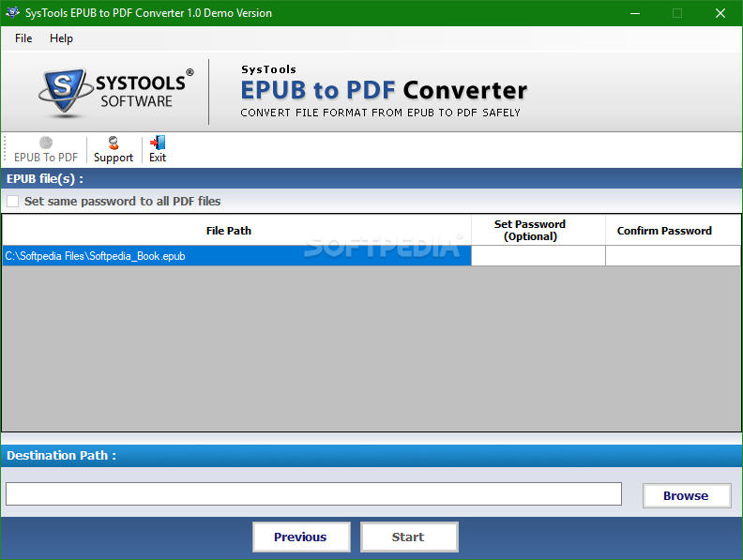The height and width of the screenshot is (560, 743).
Task: Click the Set Password (Optional) column header
Action: [538, 230]
